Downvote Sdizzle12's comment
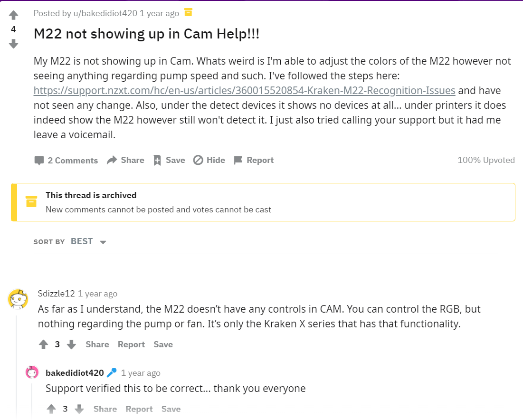Image resolution: width=523 pixels, height=420 pixels. (71, 344)
